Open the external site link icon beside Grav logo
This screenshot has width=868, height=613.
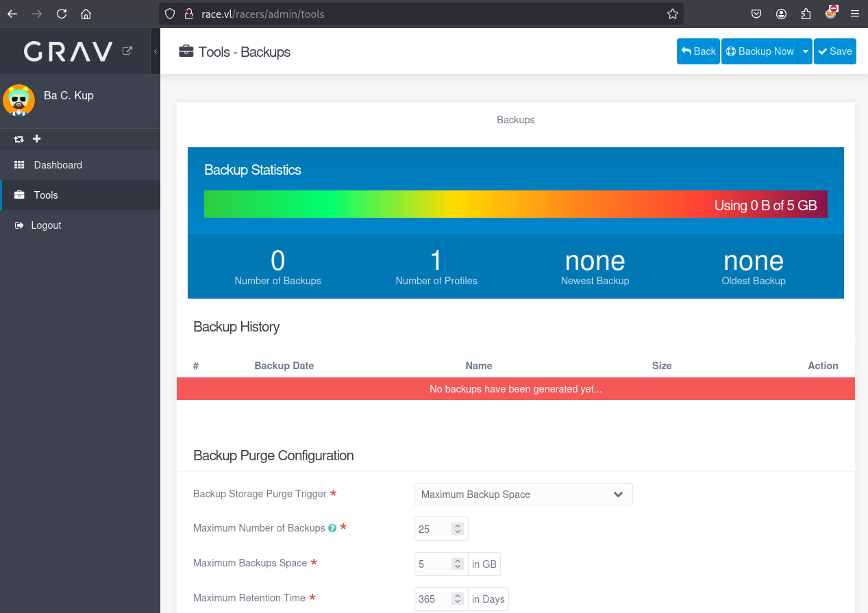point(127,50)
